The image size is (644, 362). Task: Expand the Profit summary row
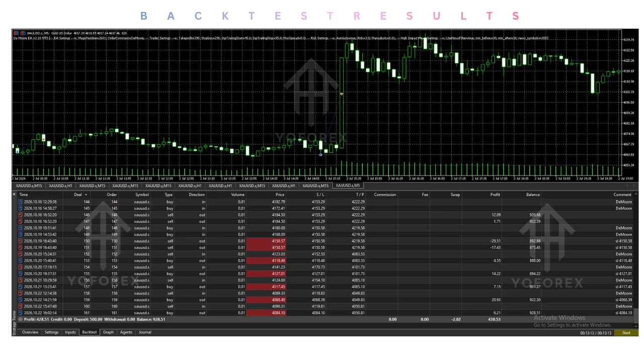(x=20, y=319)
